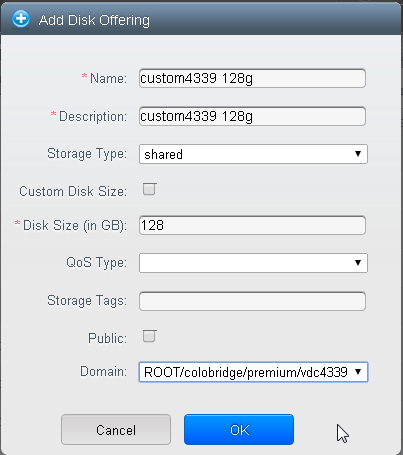The height and width of the screenshot is (455, 403).
Task: Click the Storage Type dropdown arrow
Action: pyautogui.click(x=358, y=154)
